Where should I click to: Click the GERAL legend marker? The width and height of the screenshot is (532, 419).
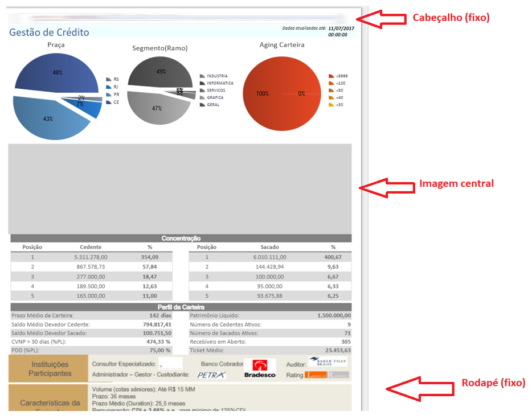202,105
